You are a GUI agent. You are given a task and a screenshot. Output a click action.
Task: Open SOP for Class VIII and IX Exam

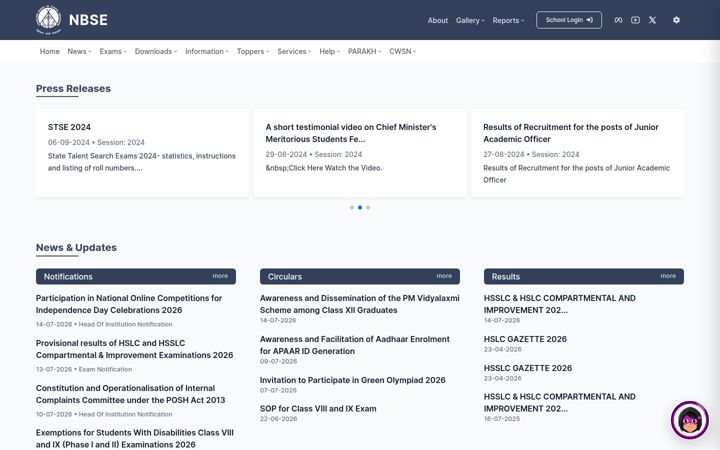[x=318, y=409]
